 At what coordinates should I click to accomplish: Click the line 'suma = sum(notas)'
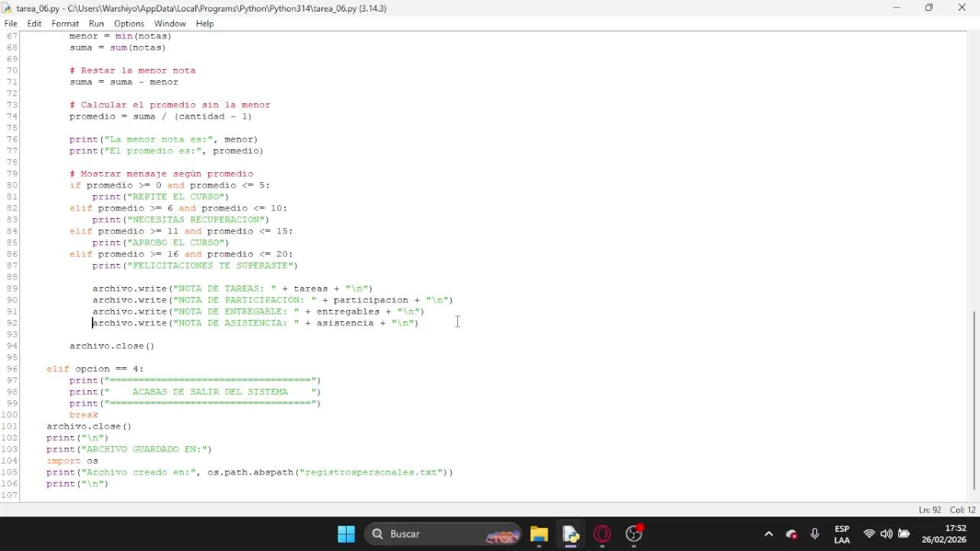pyautogui.click(x=118, y=47)
